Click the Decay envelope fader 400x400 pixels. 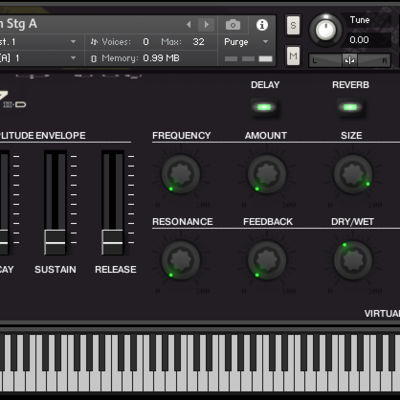pos(3,242)
